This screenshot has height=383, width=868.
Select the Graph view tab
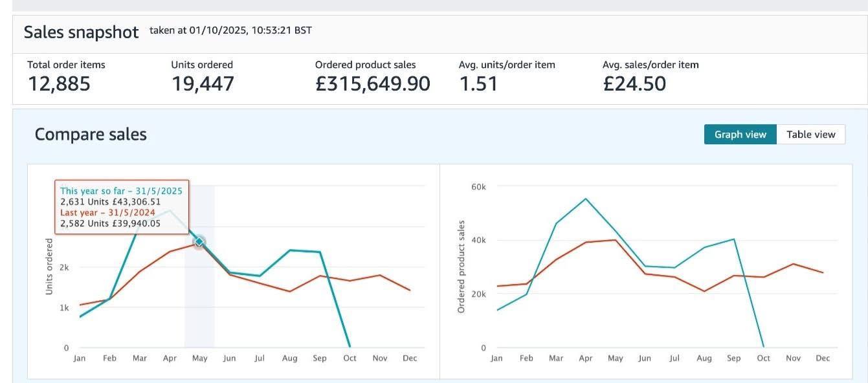pos(740,135)
